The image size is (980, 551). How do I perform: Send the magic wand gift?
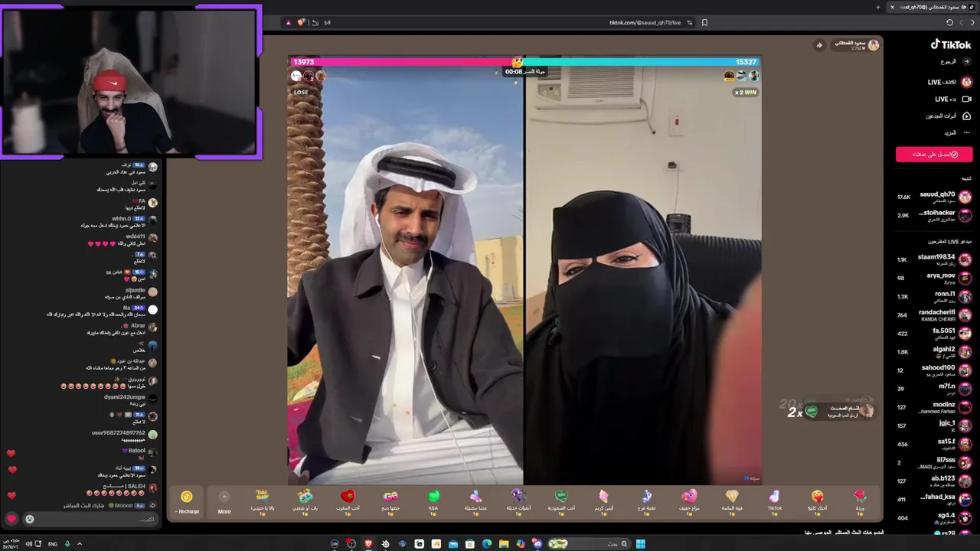coord(476,501)
